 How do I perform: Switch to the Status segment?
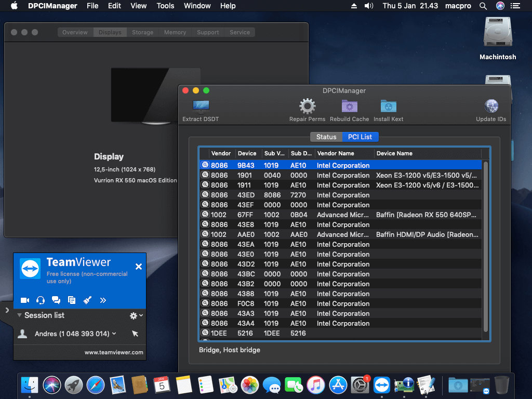click(326, 137)
